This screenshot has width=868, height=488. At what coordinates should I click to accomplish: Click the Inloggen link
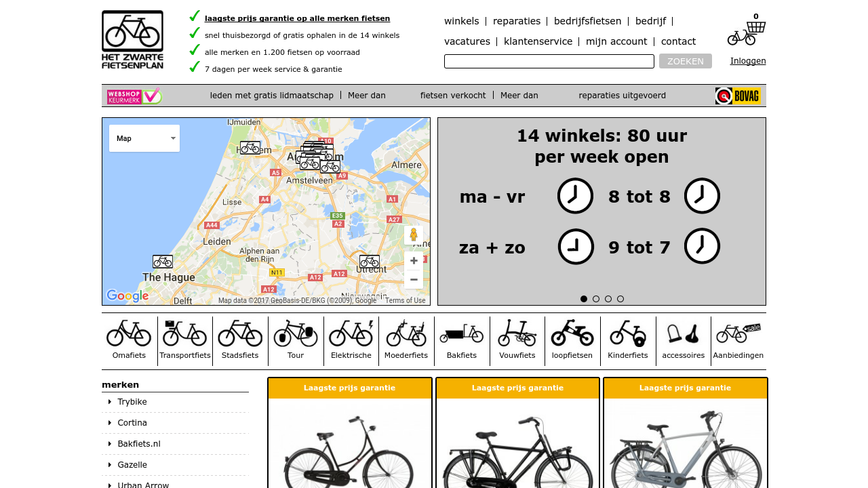pyautogui.click(x=747, y=60)
